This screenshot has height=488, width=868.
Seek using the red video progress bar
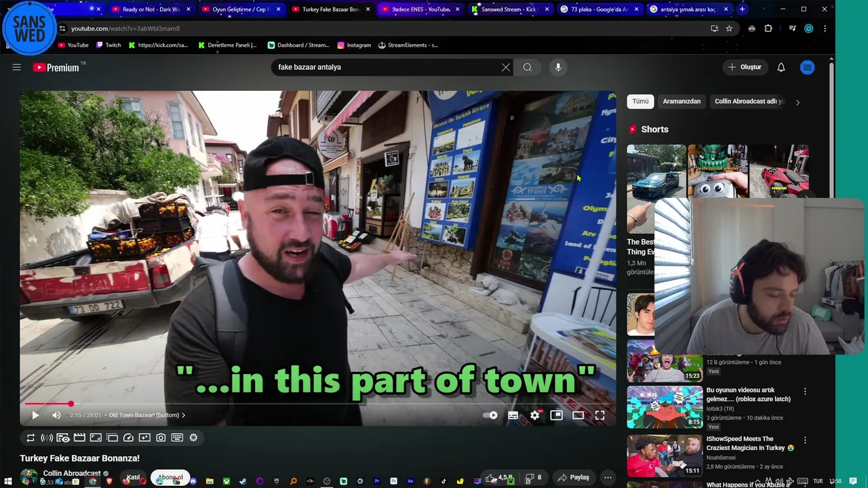(x=317, y=404)
